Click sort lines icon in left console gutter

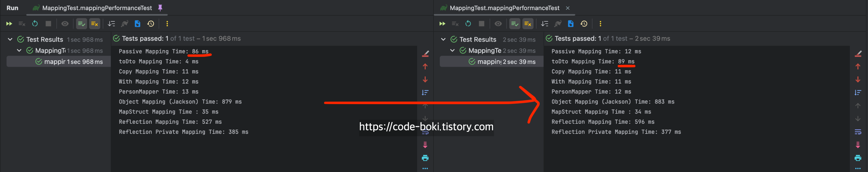(x=425, y=93)
